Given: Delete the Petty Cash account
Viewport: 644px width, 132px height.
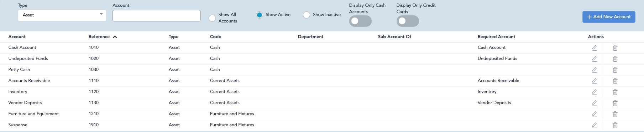Looking at the screenshot, I should tap(615, 70).
